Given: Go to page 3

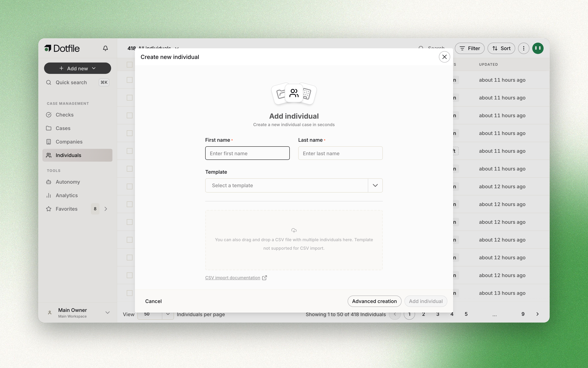Looking at the screenshot, I should click(438, 314).
